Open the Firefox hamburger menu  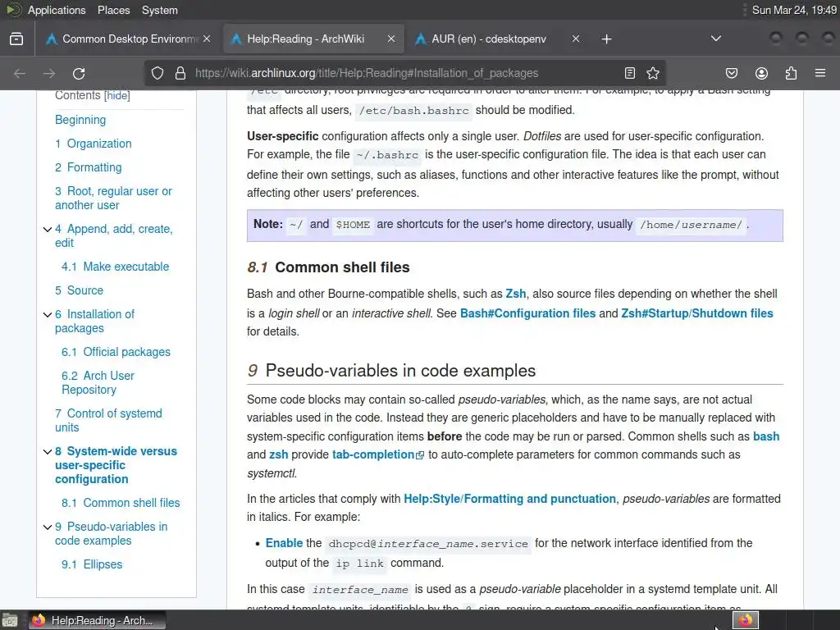(x=820, y=73)
